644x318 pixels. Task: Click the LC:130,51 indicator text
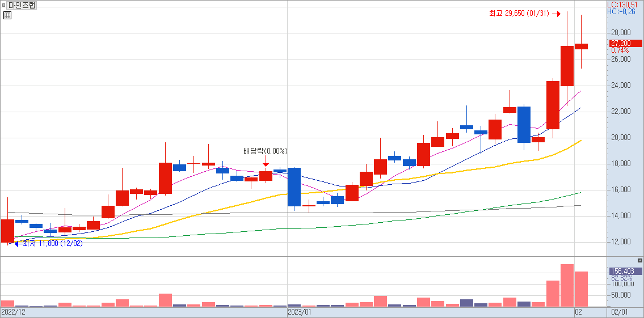(x=622, y=4)
